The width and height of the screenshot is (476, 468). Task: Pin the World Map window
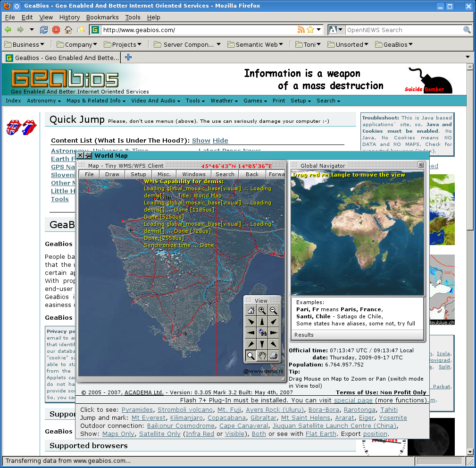pos(88,155)
